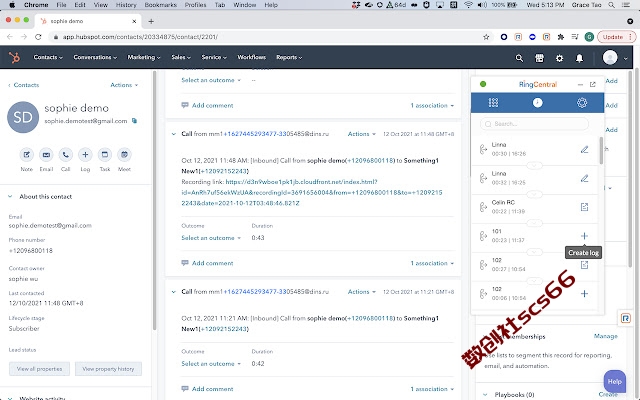The width and height of the screenshot is (640, 400).
Task: Select an outcome for the 0:42 call
Action: tap(211, 364)
